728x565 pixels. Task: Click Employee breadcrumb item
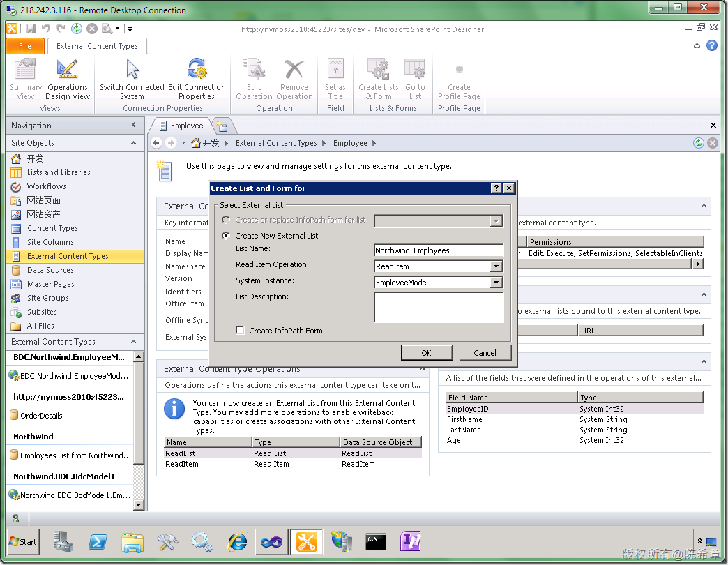coord(350,143)
